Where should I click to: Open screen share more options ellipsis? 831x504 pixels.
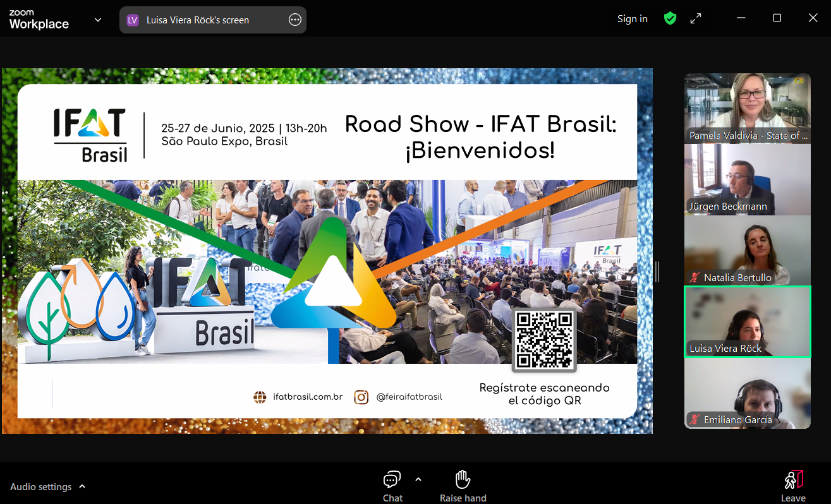[295, 20]
